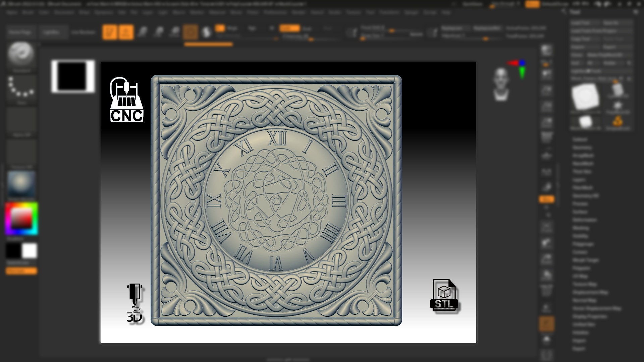Expand the Subtool section in Tool palette
Image resolution: width=644 pixels, height=362 pixels.
click(x=580, y=139)
